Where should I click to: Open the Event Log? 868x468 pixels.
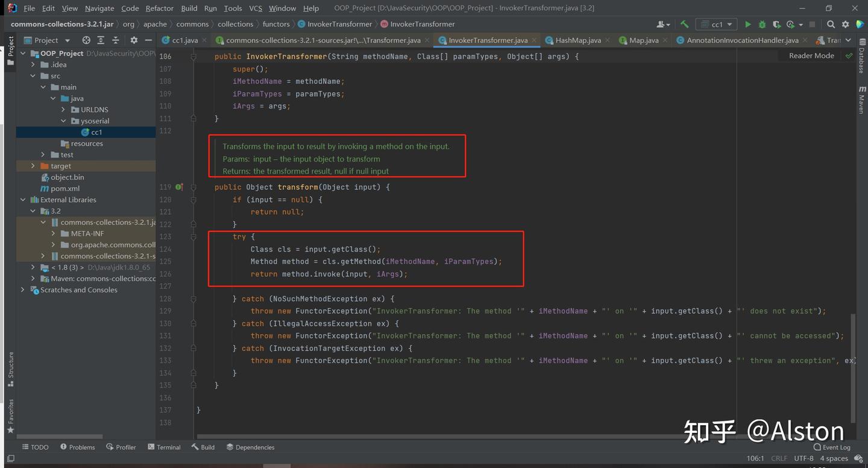point(832,447)
